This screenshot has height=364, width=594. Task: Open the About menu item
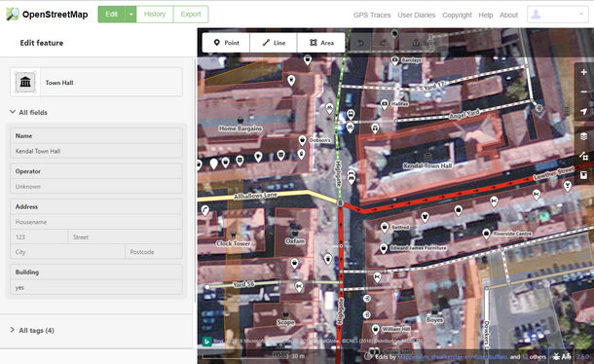pos(508,16)
